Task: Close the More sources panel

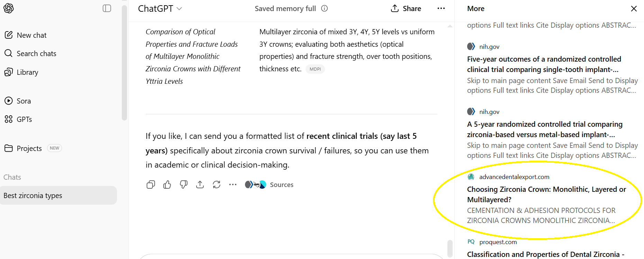Action: (634, 9)
